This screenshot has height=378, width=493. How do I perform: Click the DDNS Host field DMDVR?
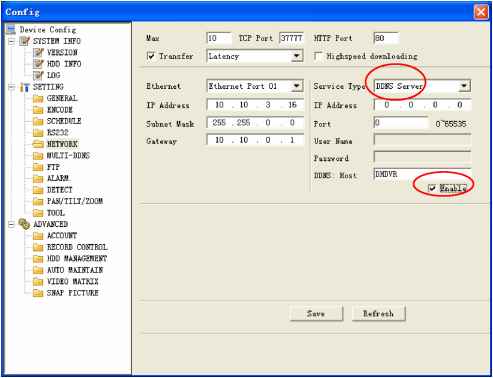422,174
